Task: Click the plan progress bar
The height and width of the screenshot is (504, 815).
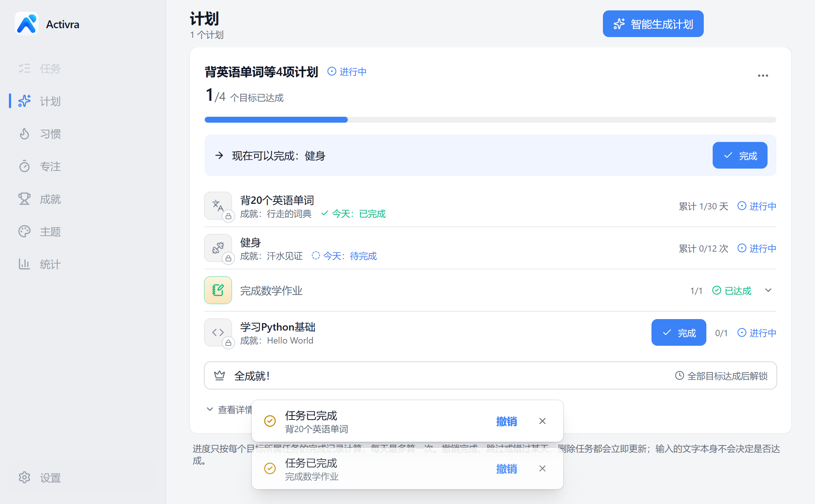Action: 490,120
